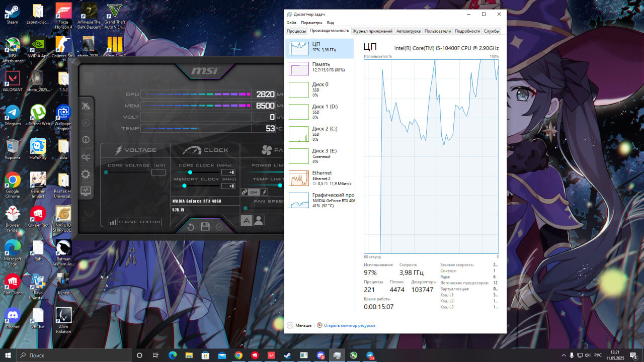Select the uTorrent Web desktop shortcut

click(38, 116)
